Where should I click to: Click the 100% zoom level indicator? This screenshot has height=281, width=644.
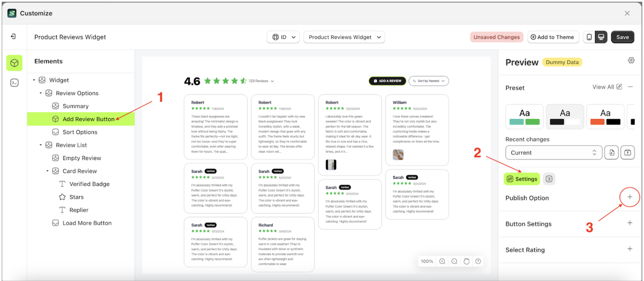point(427,261)
